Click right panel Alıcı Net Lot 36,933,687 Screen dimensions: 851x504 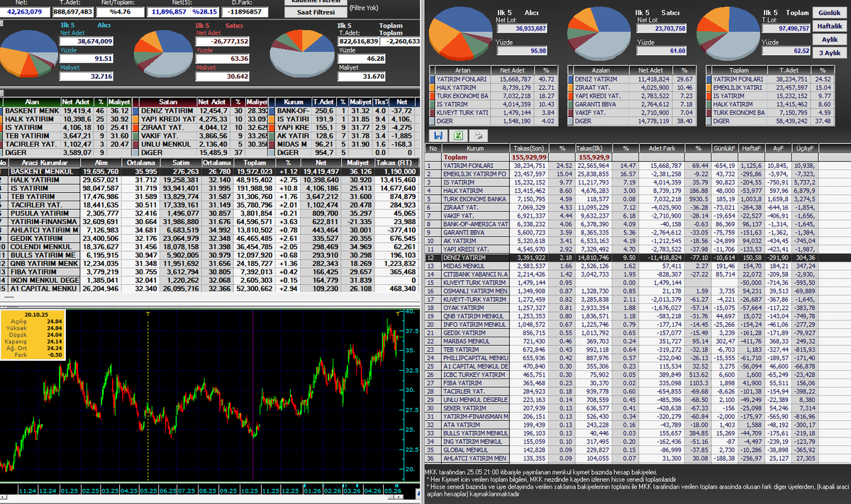[x=522, y=28]
